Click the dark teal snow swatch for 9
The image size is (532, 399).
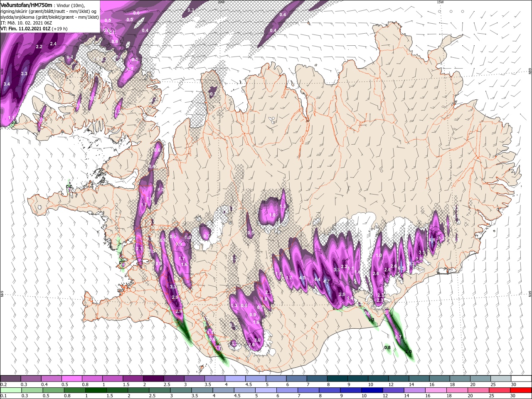click(358, 379)
